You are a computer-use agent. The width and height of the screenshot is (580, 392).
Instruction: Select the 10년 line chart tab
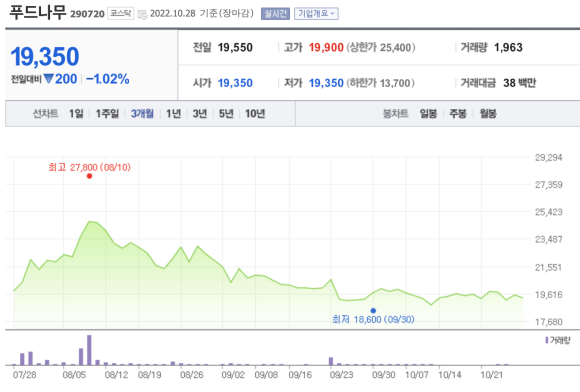click(255, 114)
